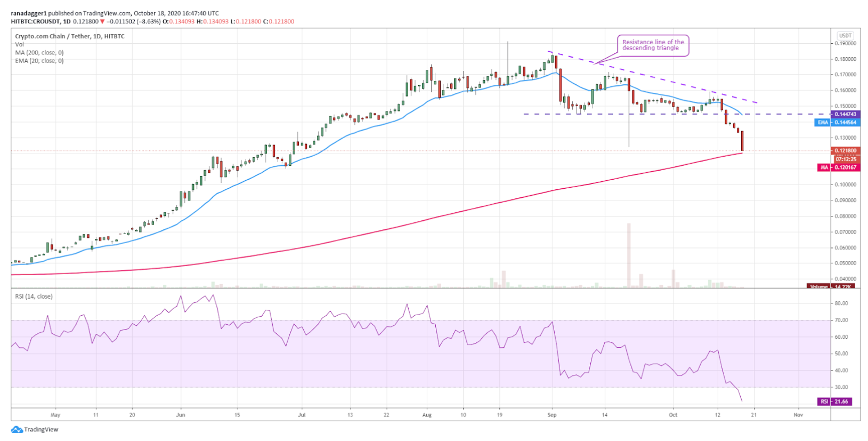Toggle the MA (200, close, 0) legend
Screen dimensions: 868x441
pos(39,52)
